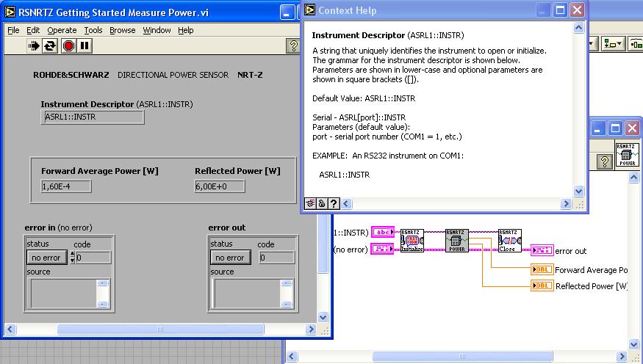Open the Edit menu
This screenshot has height=364, width=643.
pos(33,30)
